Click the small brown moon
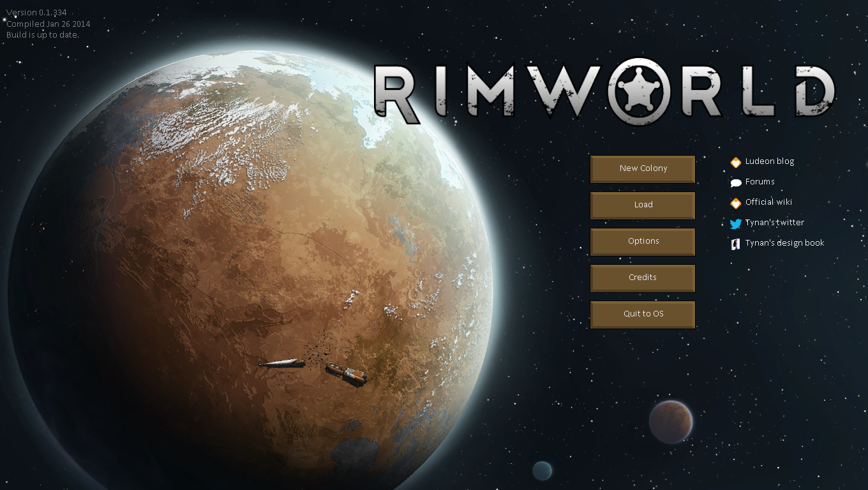Viewport: 868px width, 490px height. tap(670, 421)
